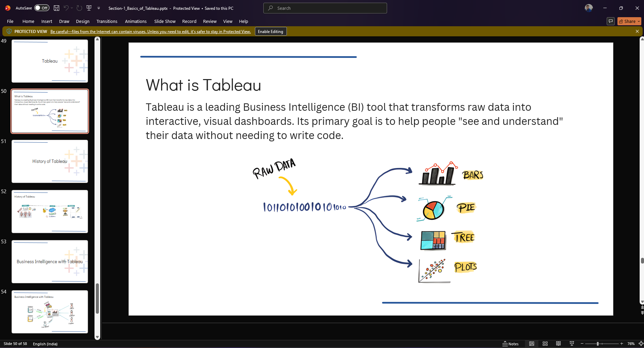This screenshot has height=348, width=644.
Task: Start presentation from beginning icon
Action: (89, 8)
